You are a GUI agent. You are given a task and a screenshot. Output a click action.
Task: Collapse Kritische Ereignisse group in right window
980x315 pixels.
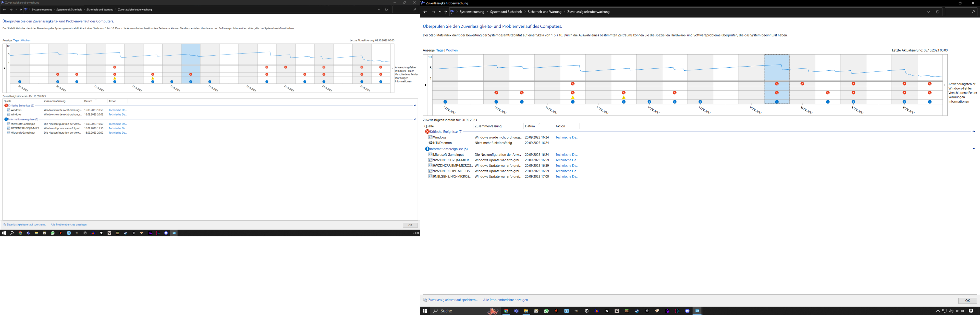974,132
